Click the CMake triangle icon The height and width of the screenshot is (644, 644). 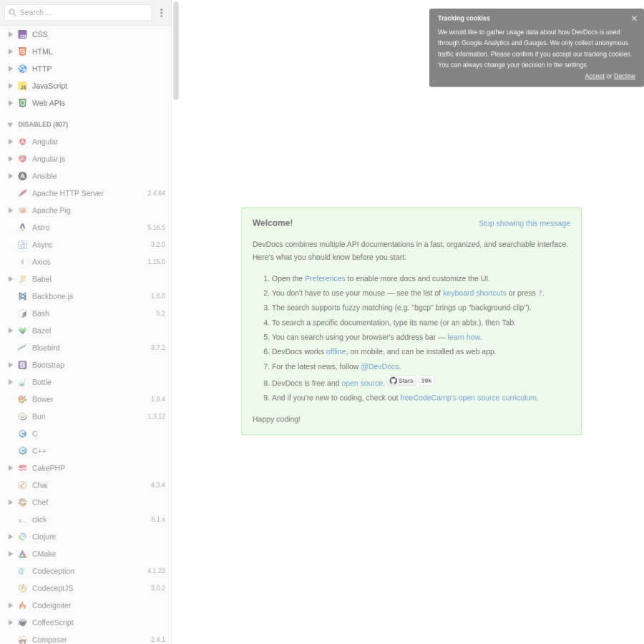tap(23, 554)
